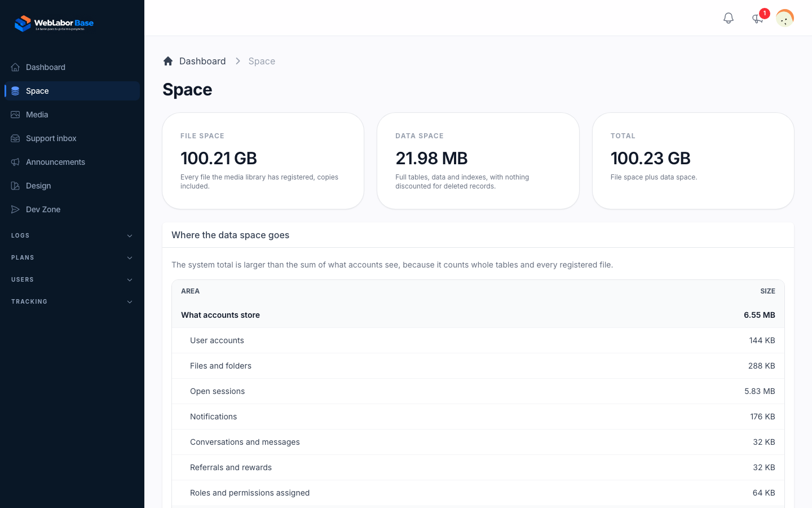Open Support inbox in sidebar
The width and height of the screenshot is (812, 508).
click(72, 138)
